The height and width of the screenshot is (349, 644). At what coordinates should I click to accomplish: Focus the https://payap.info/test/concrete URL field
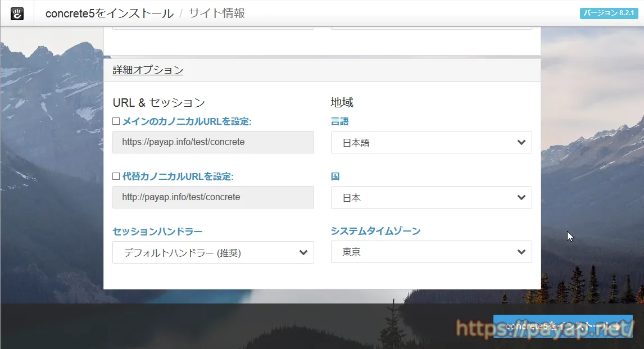coord(213,142)
